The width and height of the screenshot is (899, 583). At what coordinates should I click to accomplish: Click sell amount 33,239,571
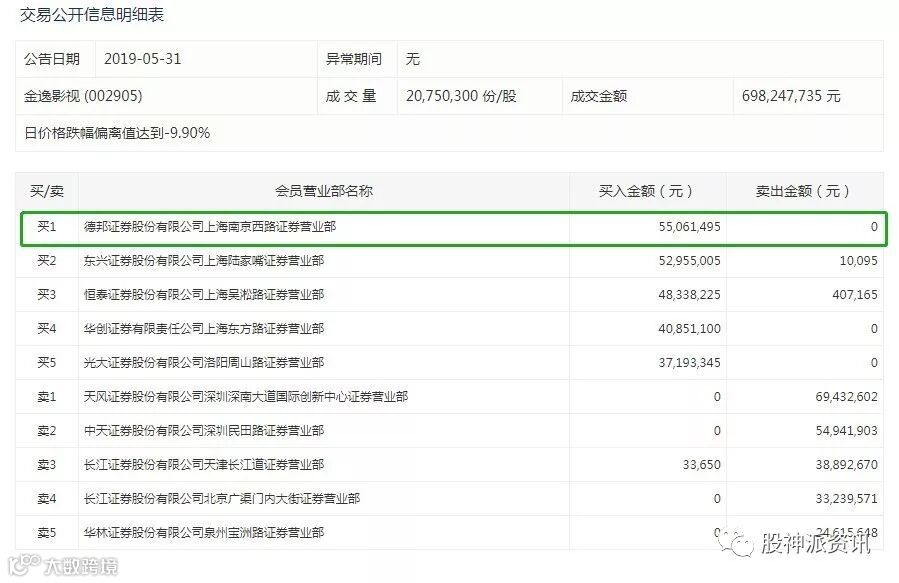847,499
